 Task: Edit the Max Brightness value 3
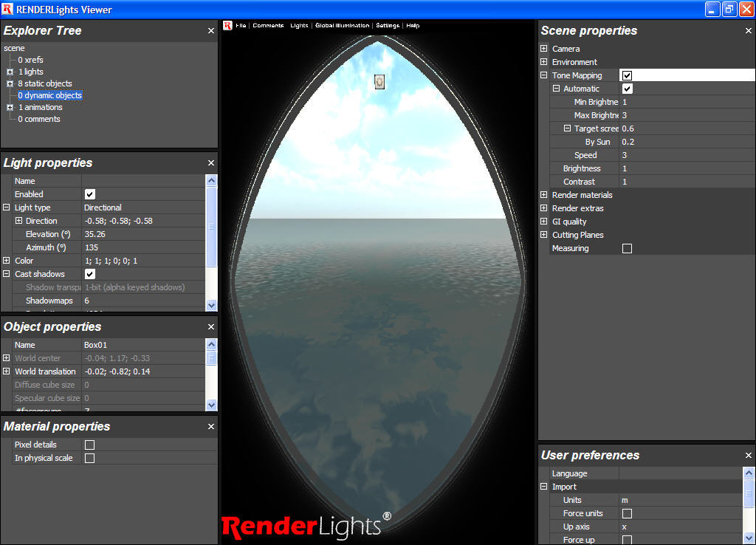pos(687,115)
